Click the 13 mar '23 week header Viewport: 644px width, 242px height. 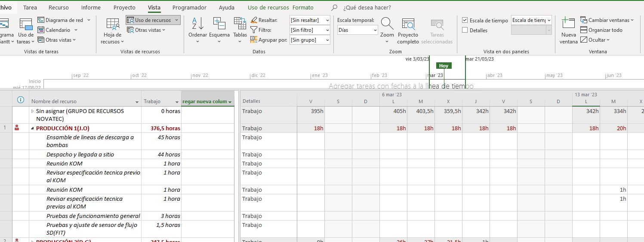(585, 95)
